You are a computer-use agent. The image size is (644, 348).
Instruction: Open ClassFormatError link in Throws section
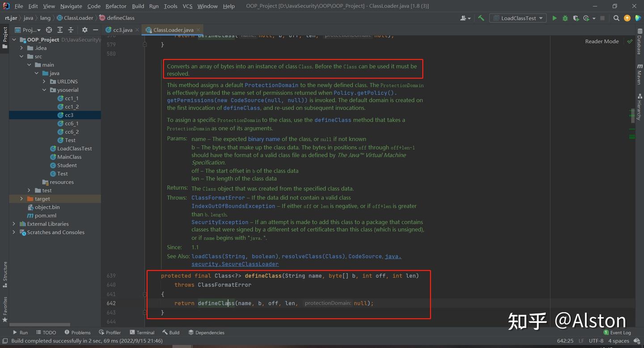point(218,197)
